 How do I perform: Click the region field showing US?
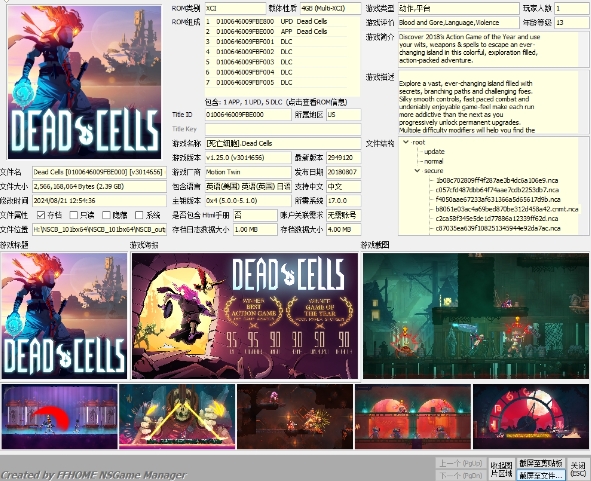click(x=344, y=114)
